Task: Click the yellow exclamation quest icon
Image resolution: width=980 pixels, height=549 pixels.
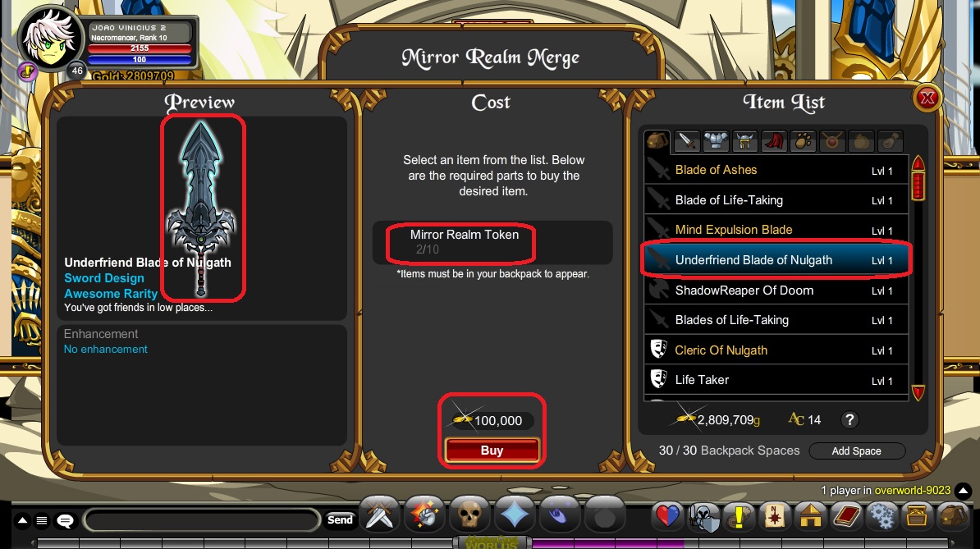Action: [x=740, y=516]
